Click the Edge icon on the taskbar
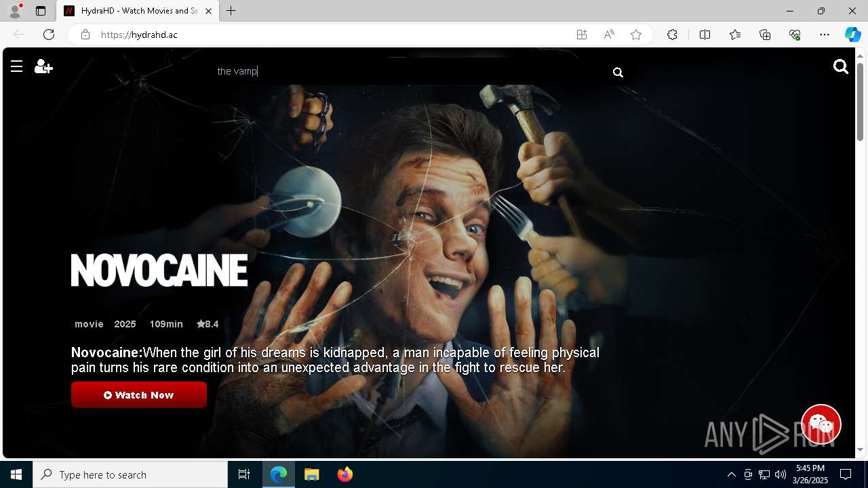 (279, 474)
